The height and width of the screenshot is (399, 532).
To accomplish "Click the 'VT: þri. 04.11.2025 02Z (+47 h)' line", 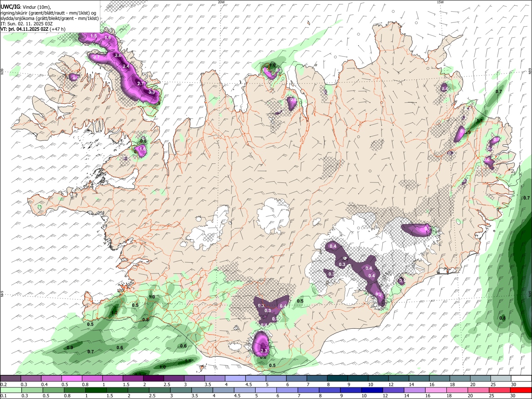I will pyautogui.click(x=33, y=29).
